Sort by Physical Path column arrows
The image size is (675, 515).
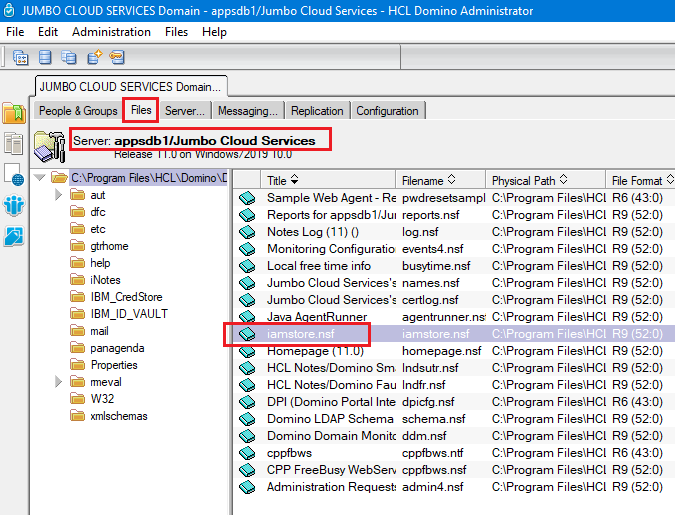[564, 180]
